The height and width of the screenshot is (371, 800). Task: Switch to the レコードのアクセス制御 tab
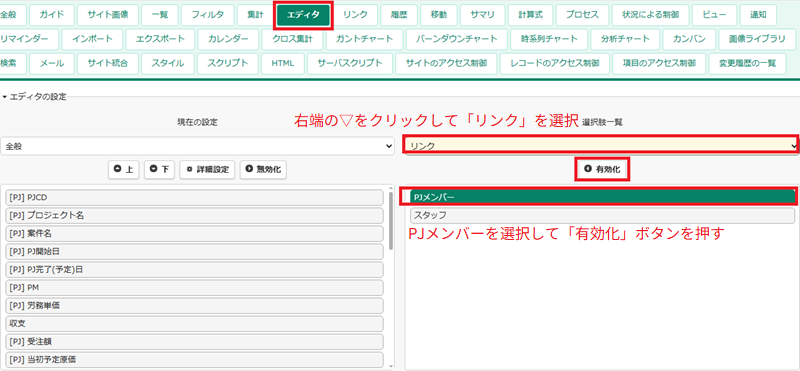[x=555, y=63]
